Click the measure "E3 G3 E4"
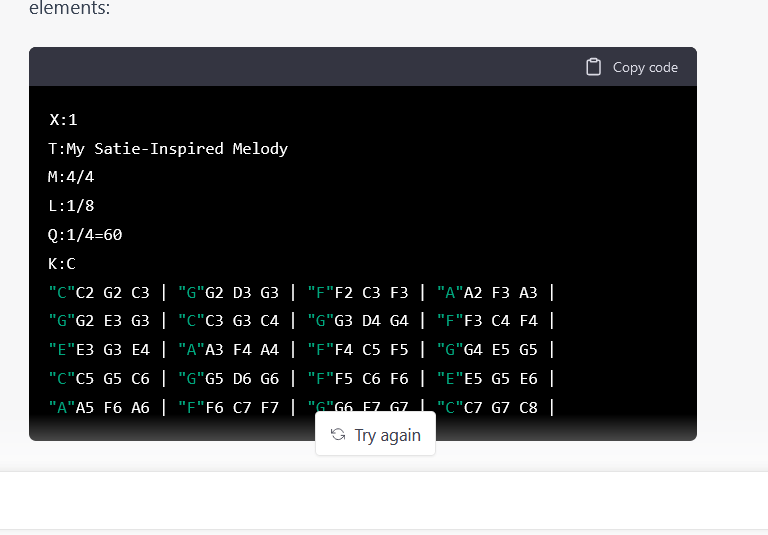The height and width of the screenshot is (535, 768). click(112, 350)
